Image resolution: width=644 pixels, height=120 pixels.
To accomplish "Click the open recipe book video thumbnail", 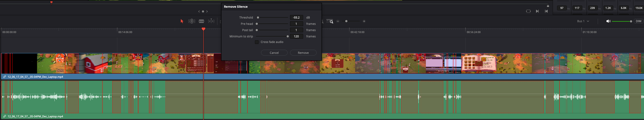I will coord(479,64).
